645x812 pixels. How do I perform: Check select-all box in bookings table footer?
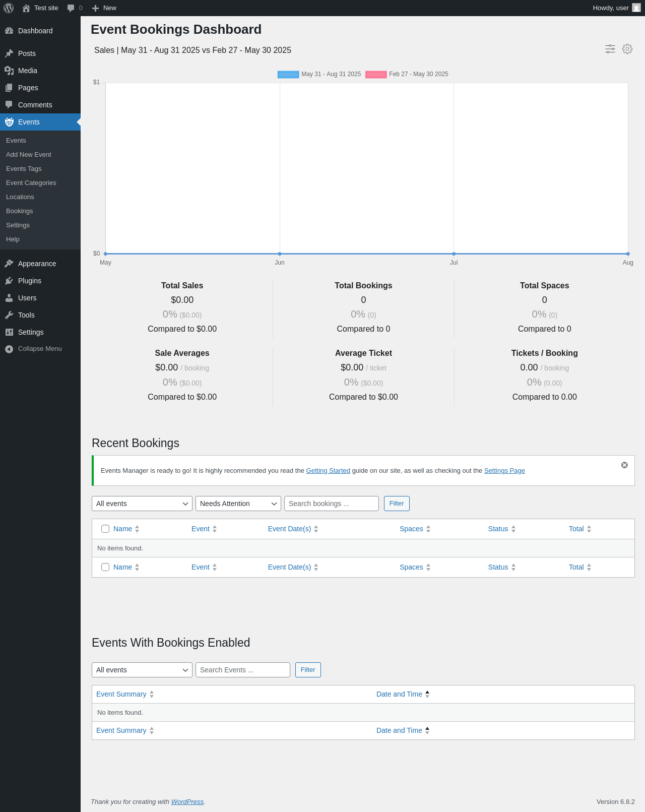click(x=105, y=567)
